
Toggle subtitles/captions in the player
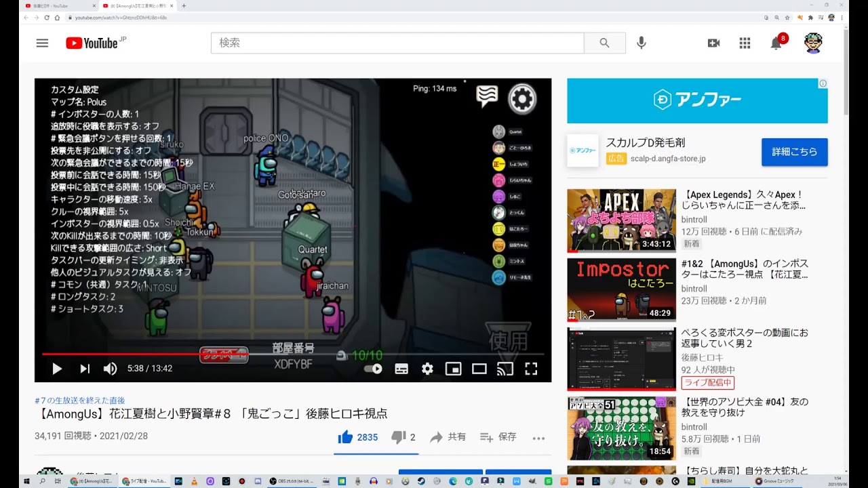click(401, 369)
